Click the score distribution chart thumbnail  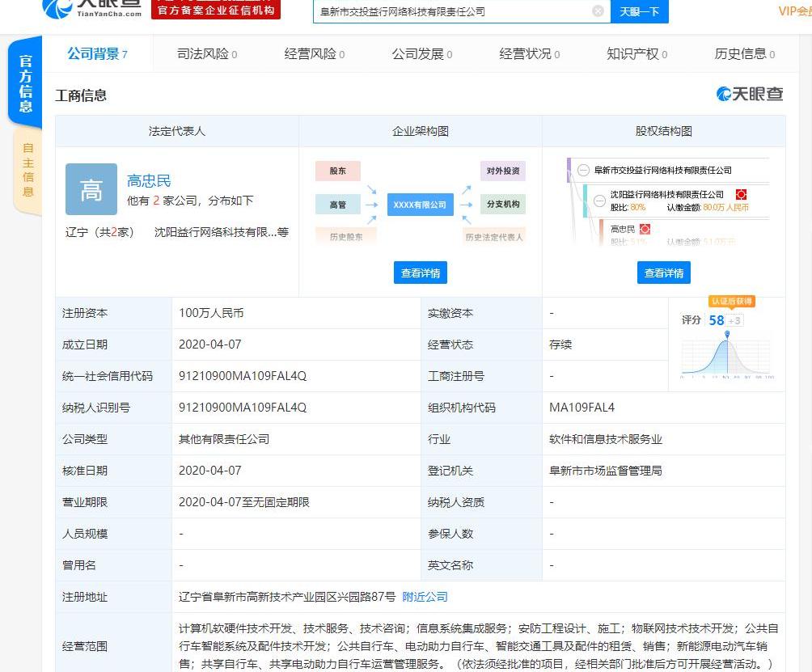pos(727,355)
